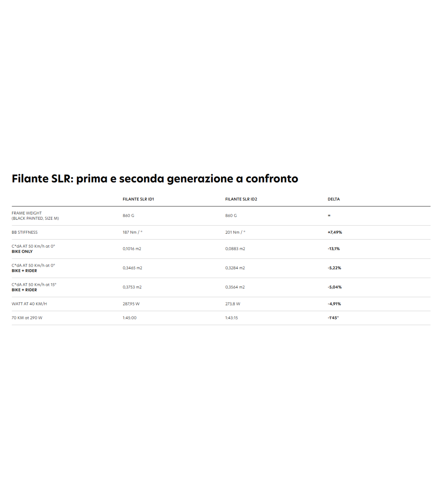This screenshot has height=504, width=441.
Task: Select the 0,1016 m2 value
Action: click(x=132, y=249)
